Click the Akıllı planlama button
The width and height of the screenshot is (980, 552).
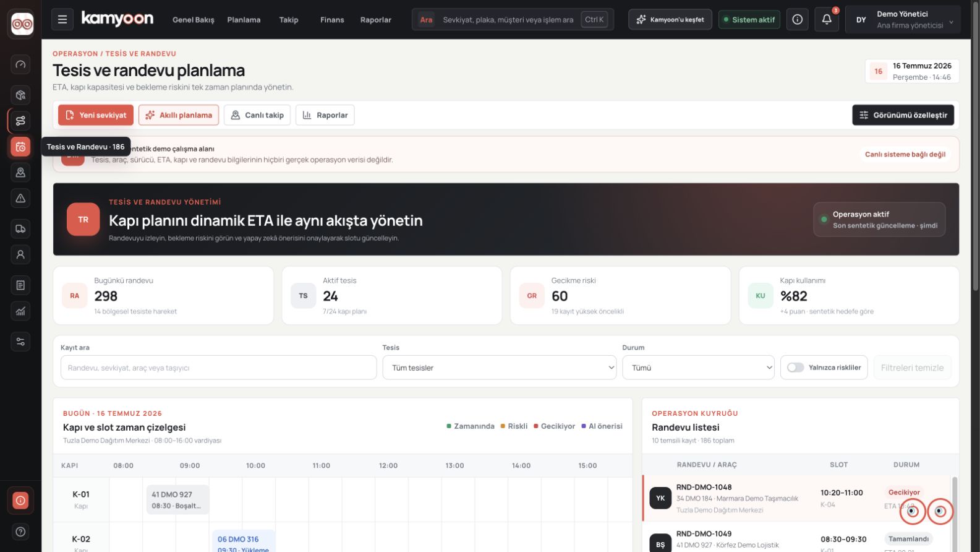pyautogui.click(x=179, y=115)
